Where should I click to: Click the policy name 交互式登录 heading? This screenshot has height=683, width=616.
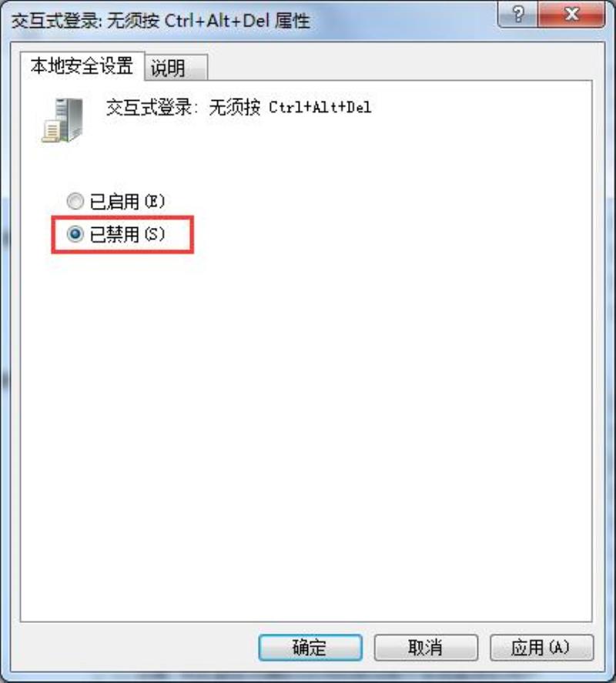tap(149, 107)
